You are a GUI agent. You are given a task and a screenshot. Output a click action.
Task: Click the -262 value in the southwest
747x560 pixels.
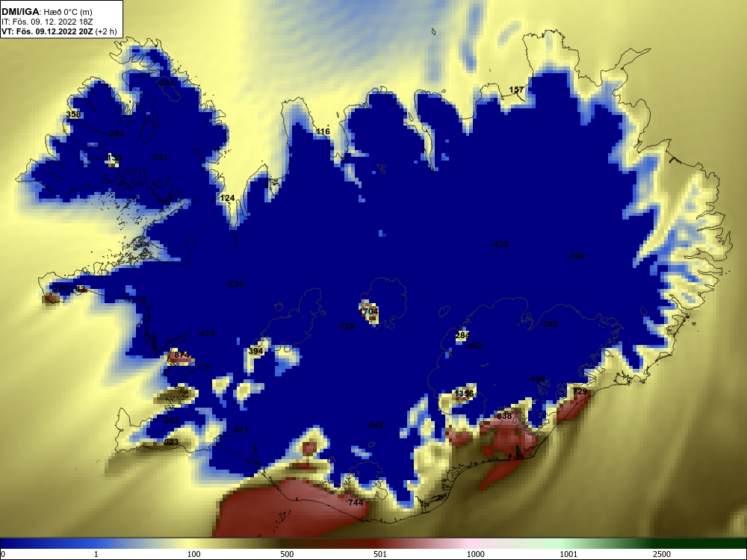(170, 420)
